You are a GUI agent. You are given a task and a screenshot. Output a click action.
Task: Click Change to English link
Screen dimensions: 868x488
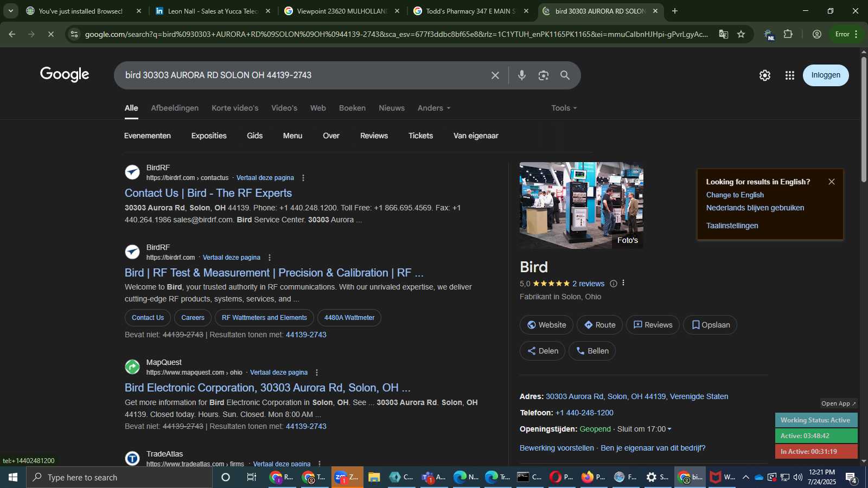pos(735,195)
